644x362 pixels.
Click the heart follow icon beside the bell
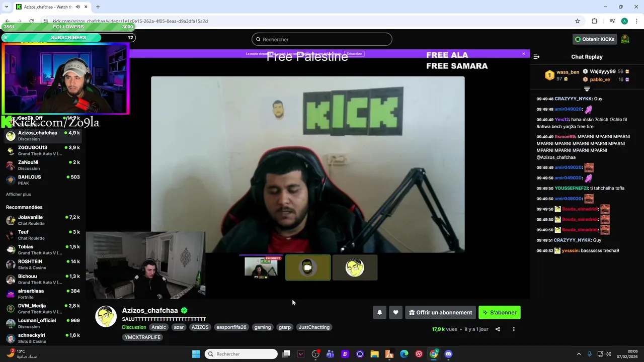point(395,313)
